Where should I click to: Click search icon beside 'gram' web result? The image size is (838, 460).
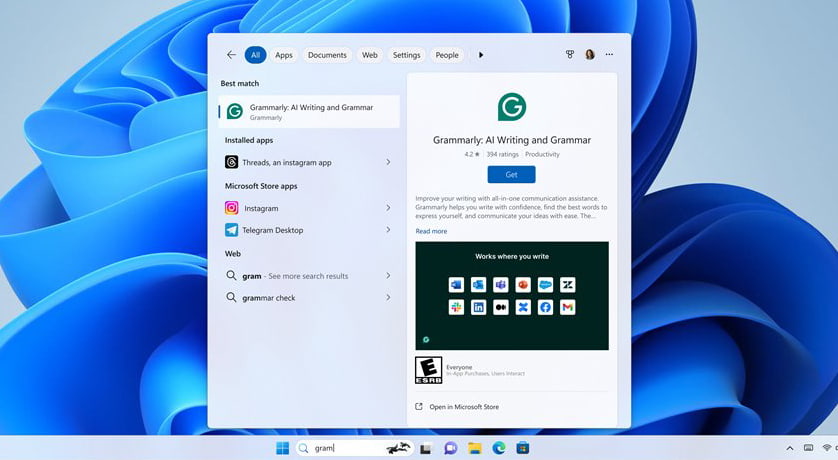(231, 275)
